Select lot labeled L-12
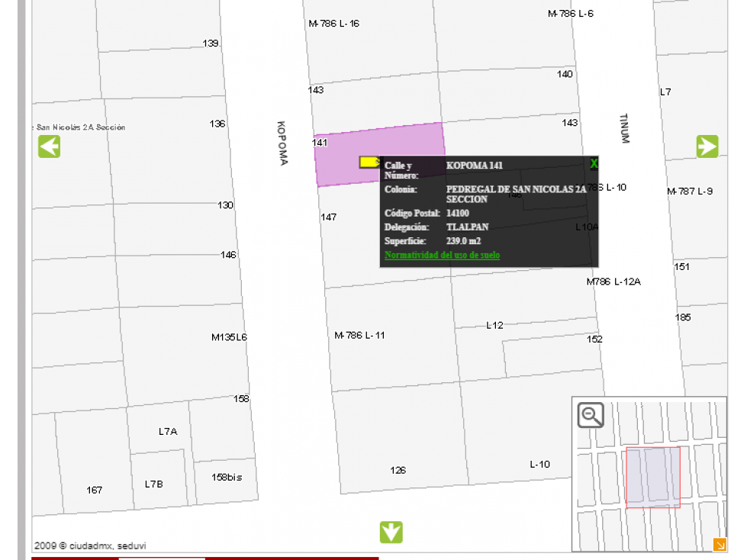 tap(494, 325)
